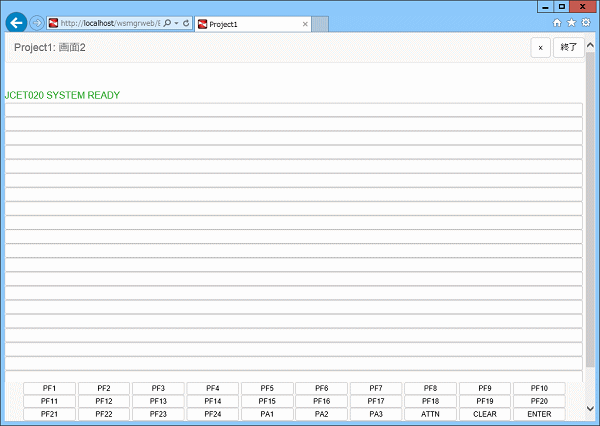The height and width of the screenshot is (426, 600).
Task: Click the search magnifier in address bar
Action: point(166,23)
